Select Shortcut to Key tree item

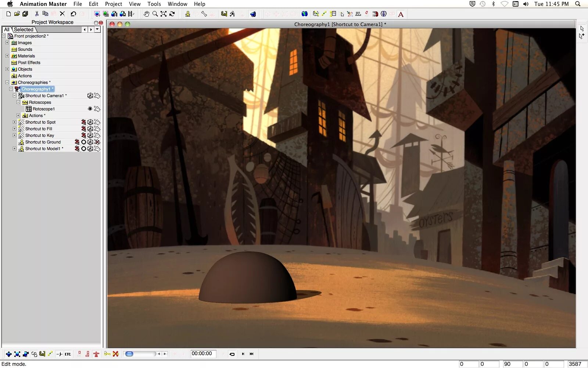(x=40, y=135)
